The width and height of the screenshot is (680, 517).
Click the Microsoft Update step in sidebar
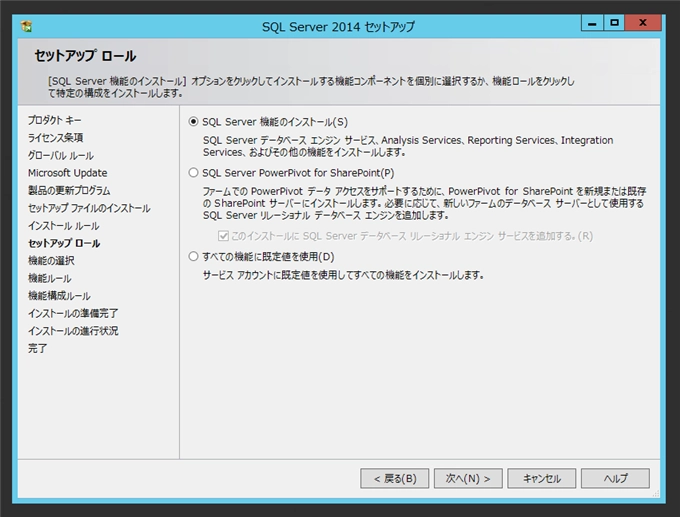pos(67,173)
